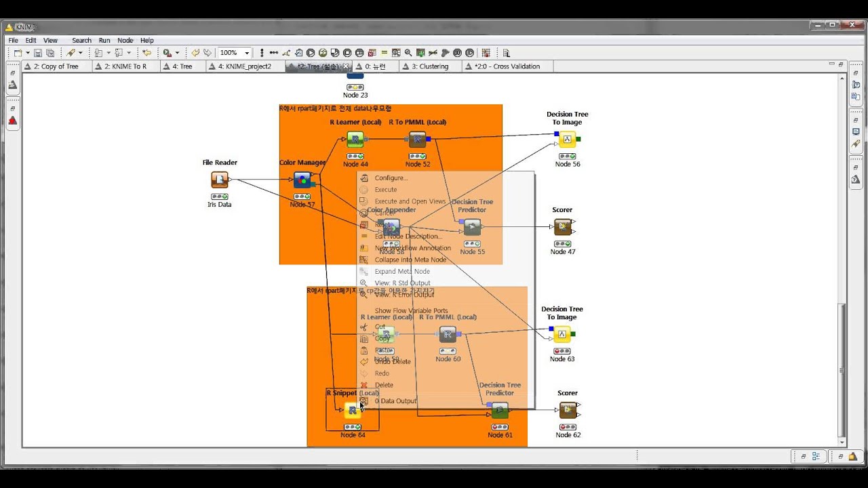Open the Search menu

pyautogui.click(x=81, y=41)
